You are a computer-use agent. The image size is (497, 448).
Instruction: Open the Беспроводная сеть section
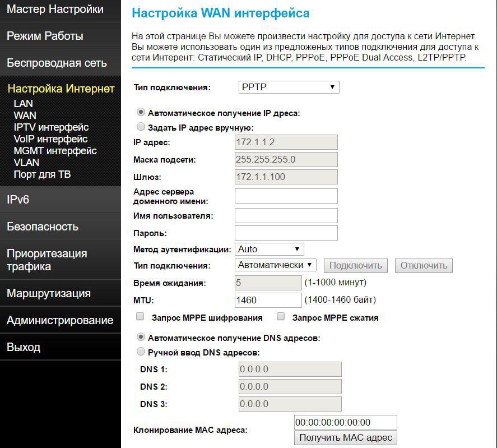click(x=57, y=63)
